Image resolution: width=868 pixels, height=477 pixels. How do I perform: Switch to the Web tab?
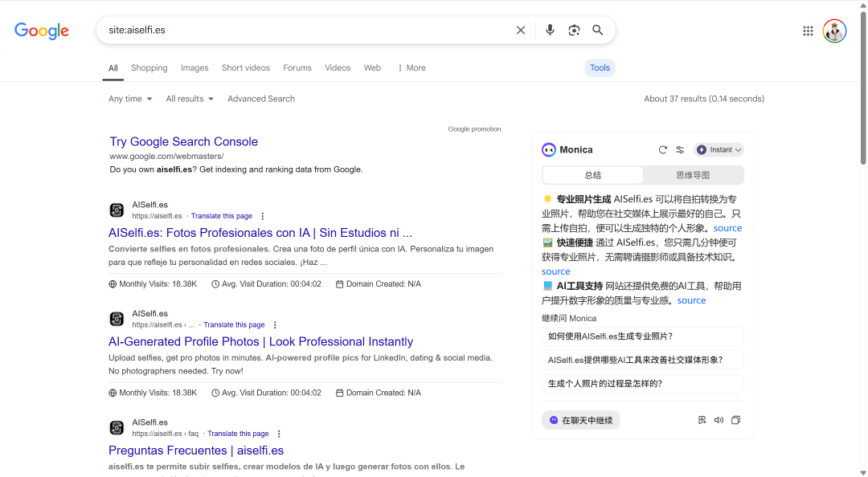click(373, 67)
